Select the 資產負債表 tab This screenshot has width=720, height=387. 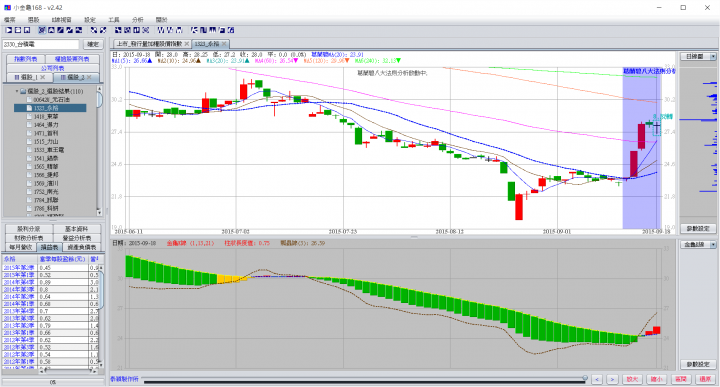pos(81,247)
